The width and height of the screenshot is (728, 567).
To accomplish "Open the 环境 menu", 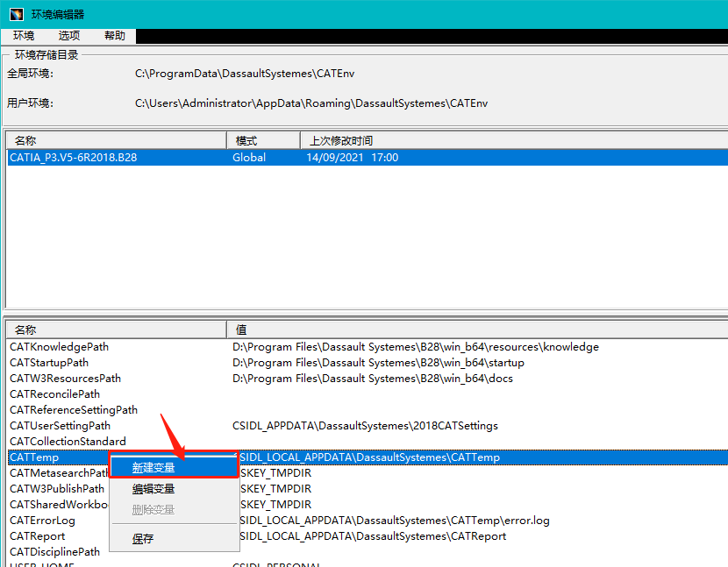I will click(24, 36).
